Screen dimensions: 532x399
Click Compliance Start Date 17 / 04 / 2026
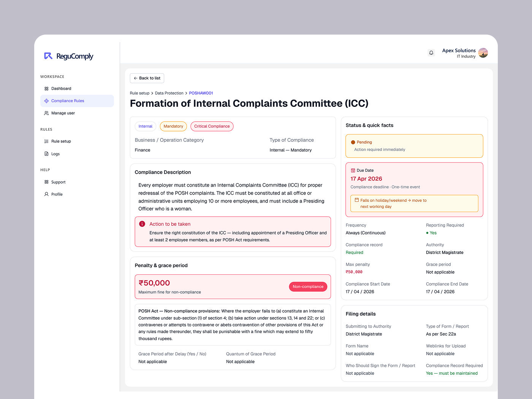point(360,292)
